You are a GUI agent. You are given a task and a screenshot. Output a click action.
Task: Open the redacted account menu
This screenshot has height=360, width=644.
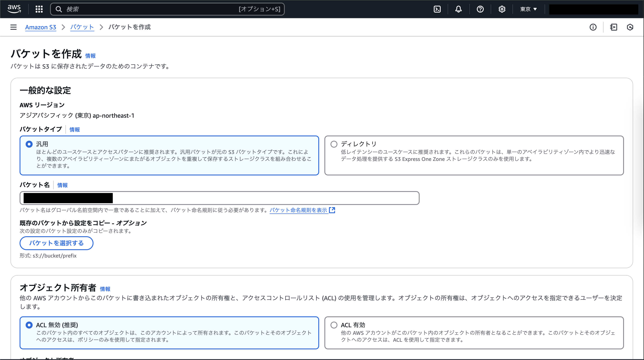(594, 9)
